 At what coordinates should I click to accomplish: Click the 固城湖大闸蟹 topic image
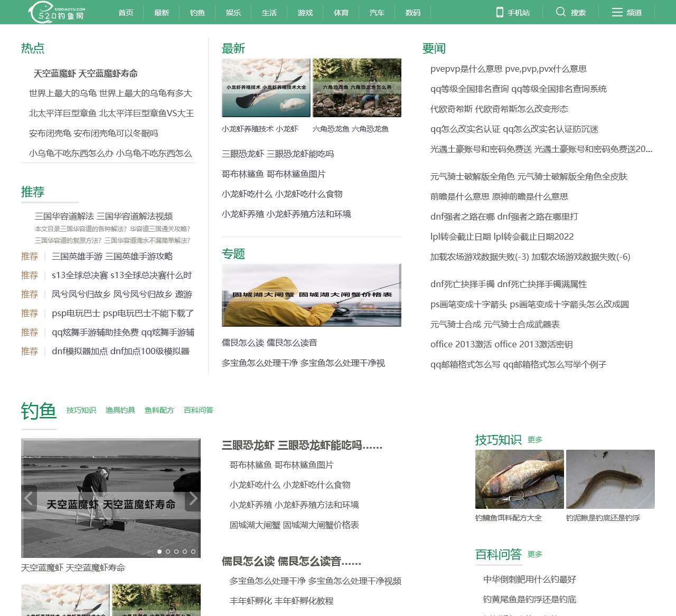tap(311, 295)
